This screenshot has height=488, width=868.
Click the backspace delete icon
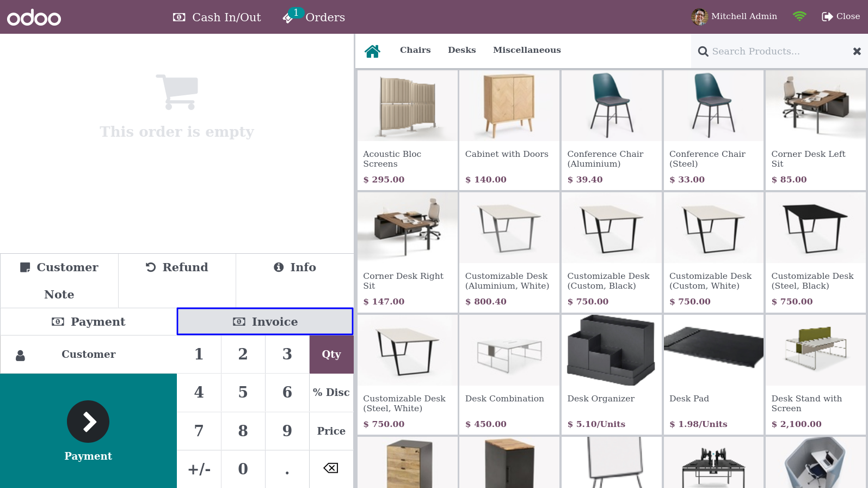(x=331, y=468)
